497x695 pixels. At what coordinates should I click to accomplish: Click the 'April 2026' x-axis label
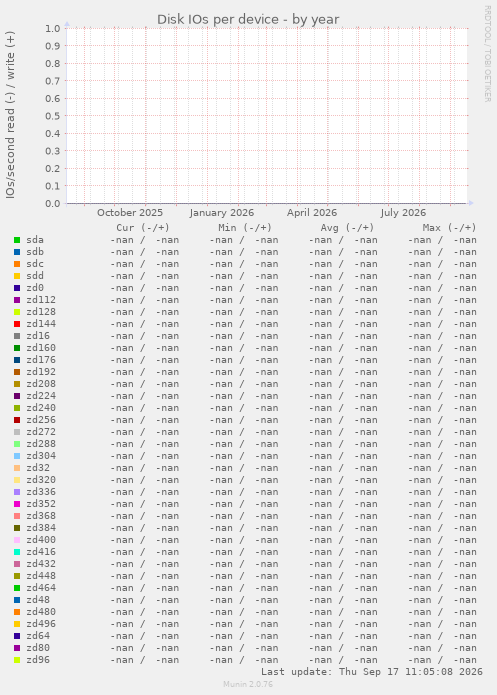click(312, 213)
